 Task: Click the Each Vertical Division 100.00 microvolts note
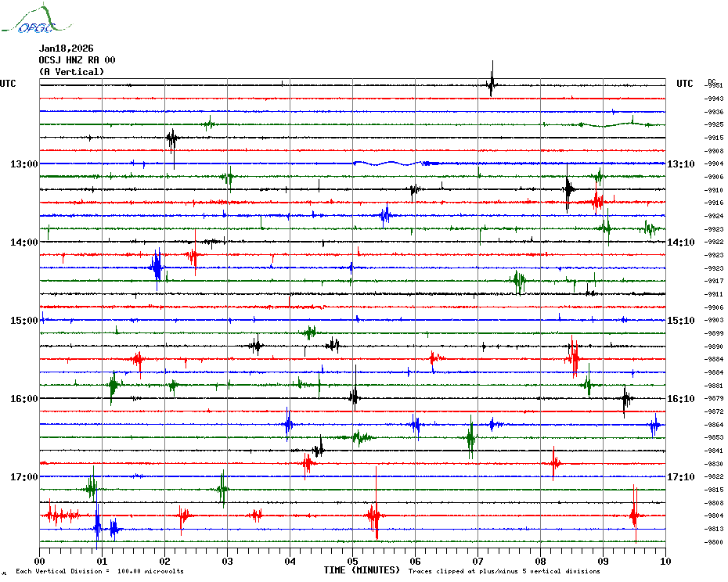click(x=100, y=571)
